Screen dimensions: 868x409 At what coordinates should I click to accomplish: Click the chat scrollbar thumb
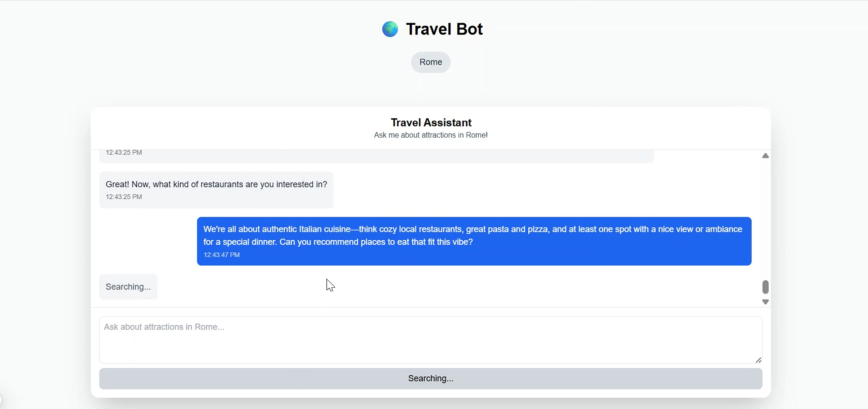765,287
